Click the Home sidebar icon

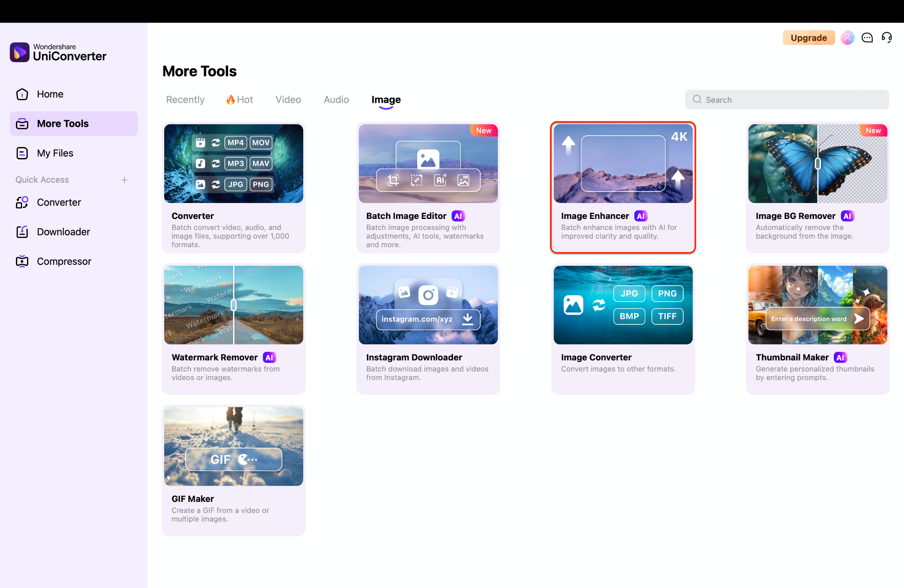coord(22,94)
